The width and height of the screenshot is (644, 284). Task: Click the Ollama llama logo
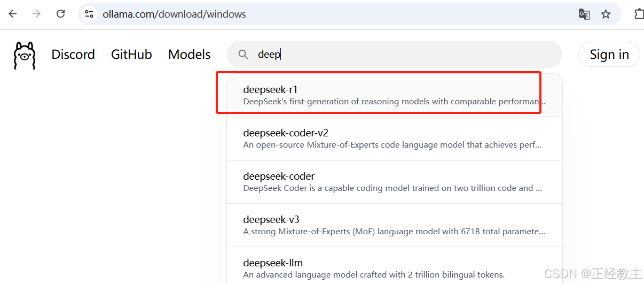(x=24, y=56)
